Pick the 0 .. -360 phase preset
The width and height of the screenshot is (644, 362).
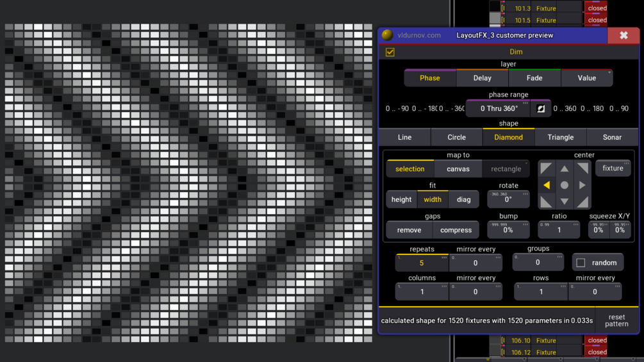(451, 109)
